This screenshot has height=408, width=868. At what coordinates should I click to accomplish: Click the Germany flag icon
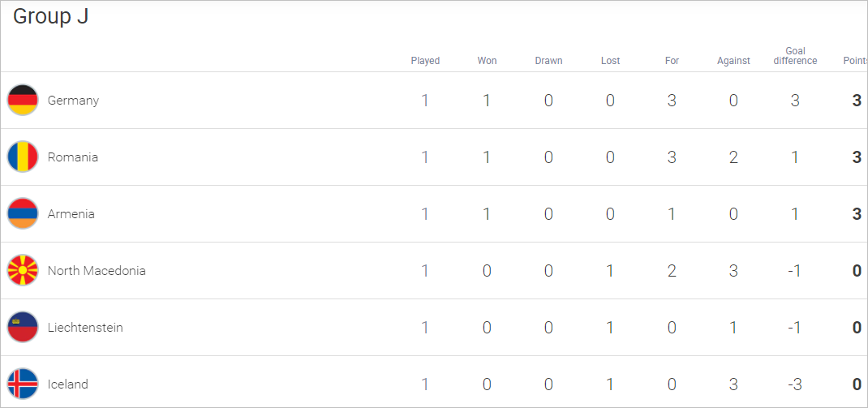click(x=23, y=101)
